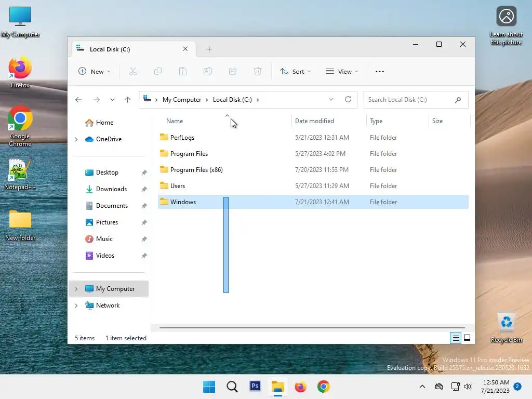Go forward with the right arrow
This screenshot has width=532, height=399.
[x=97, y=100]
